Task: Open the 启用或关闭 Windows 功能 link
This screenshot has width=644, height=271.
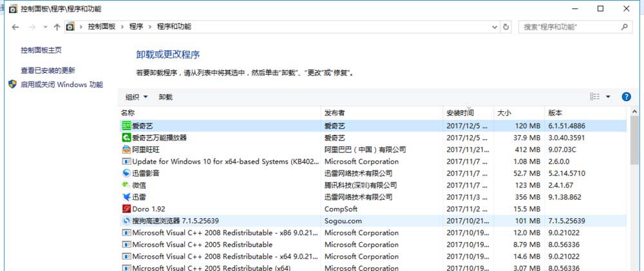Action: (61, 84)
